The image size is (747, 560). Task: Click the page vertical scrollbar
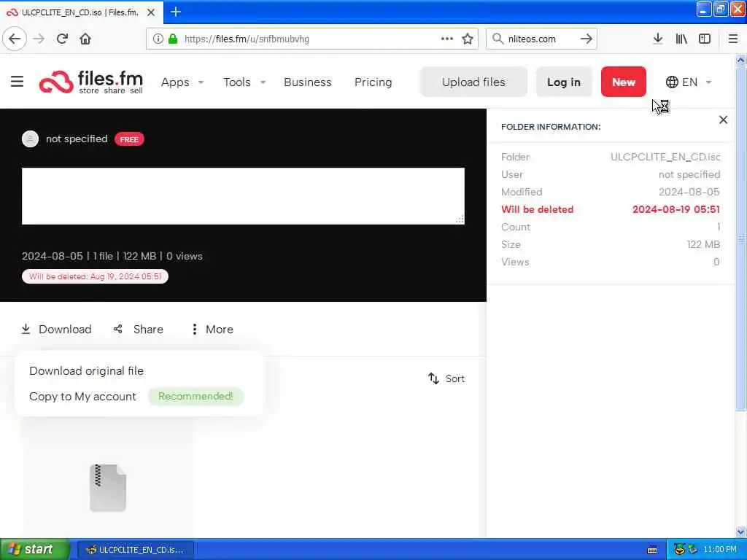click(741, 238)
